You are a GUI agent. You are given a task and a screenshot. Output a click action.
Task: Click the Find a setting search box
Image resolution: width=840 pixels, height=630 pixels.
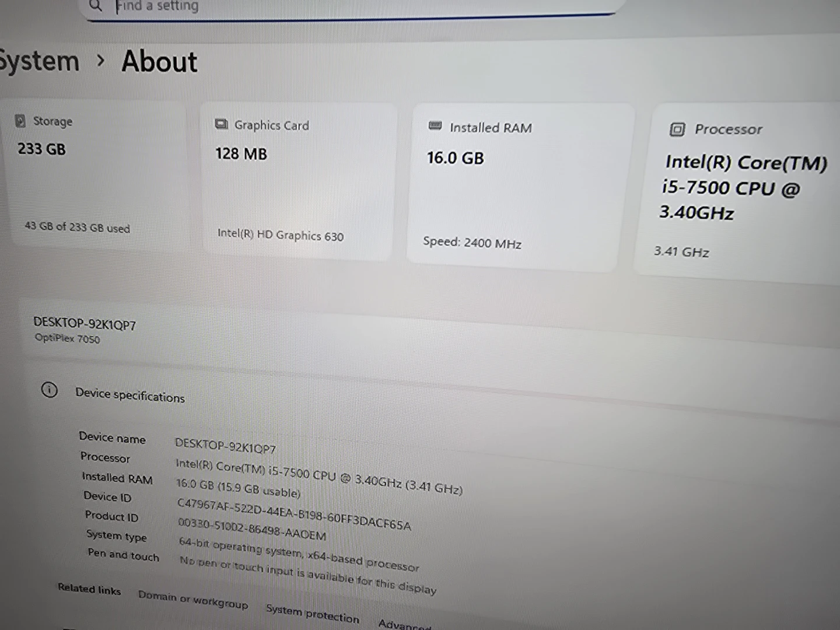point(350,7)
